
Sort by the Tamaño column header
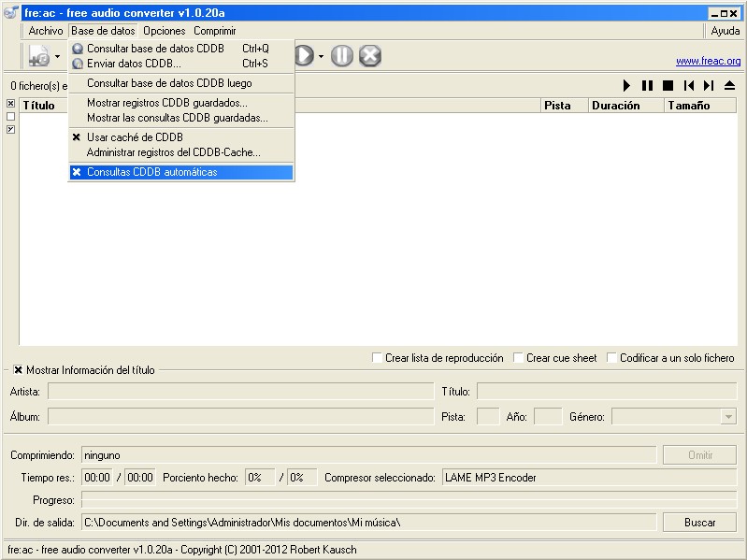click(x=700, y=106)
